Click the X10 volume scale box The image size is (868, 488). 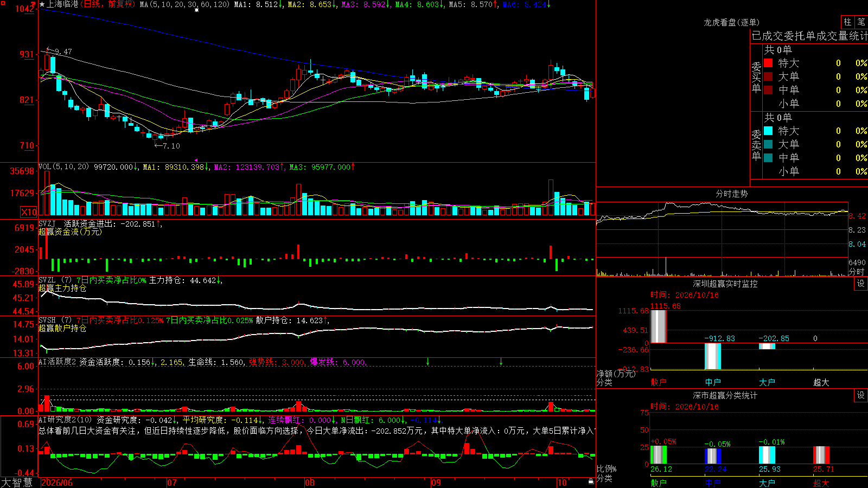point(29,212)
